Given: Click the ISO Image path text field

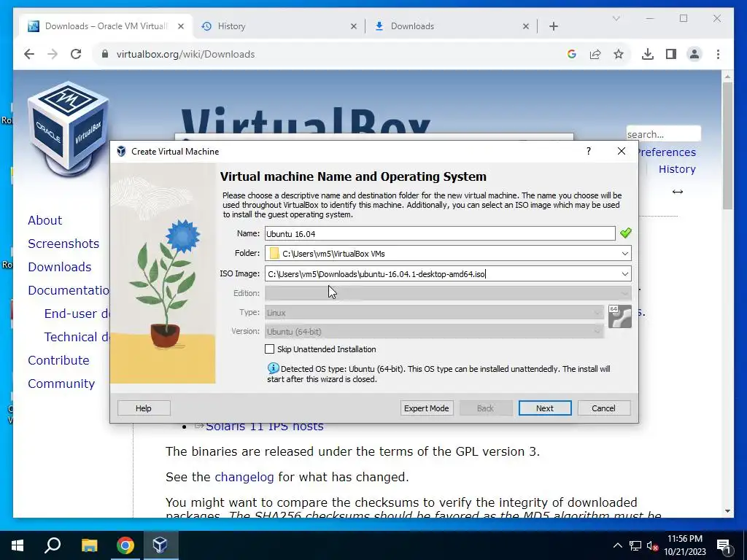Looking at the screenshot, I should [x=441, y=274].
